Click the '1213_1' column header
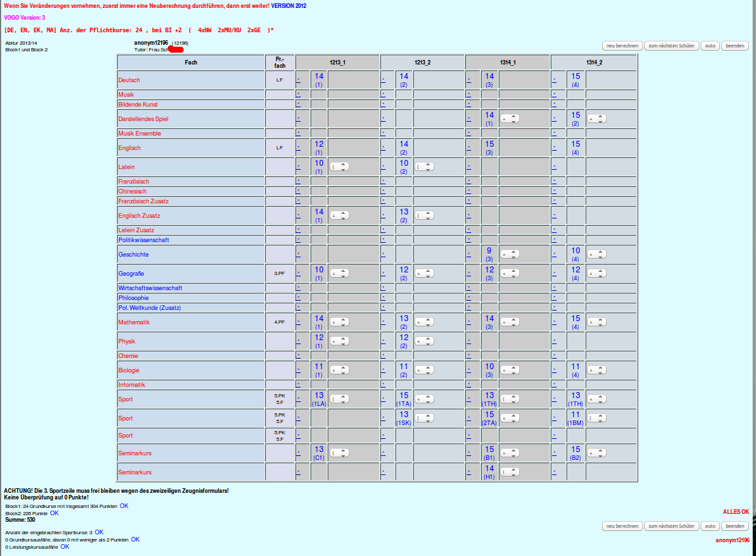The width and height of the screenshot is (756, 556). (x=338, y=63)
